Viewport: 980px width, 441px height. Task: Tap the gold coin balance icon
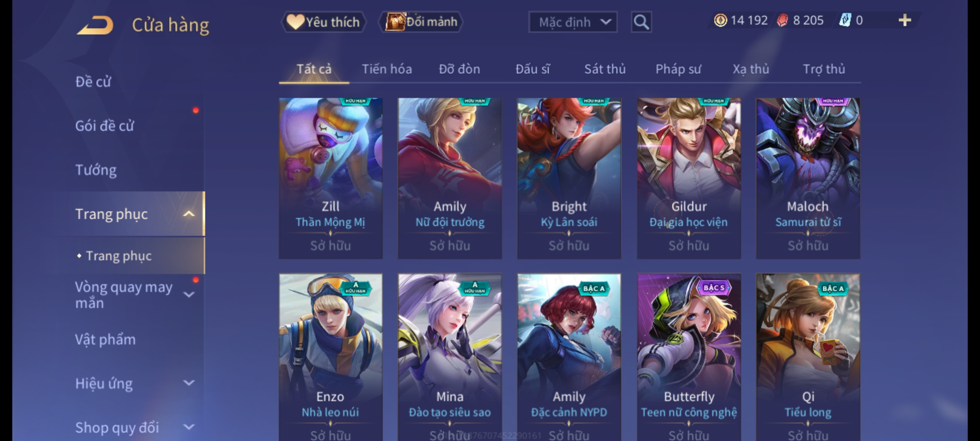tap(720, 20)
